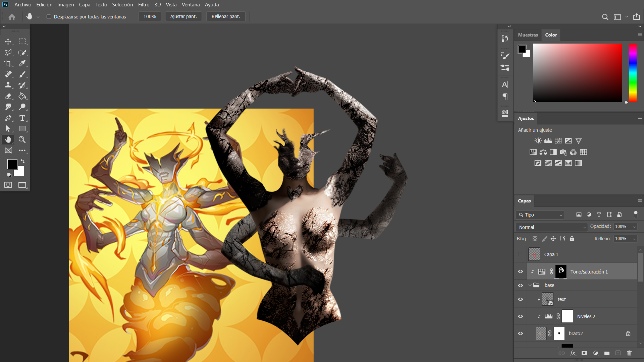The height and width of the screenshot is (362, 644).
Task: Add a Curves adjustment from Ajustes
Action: point(558,141)
